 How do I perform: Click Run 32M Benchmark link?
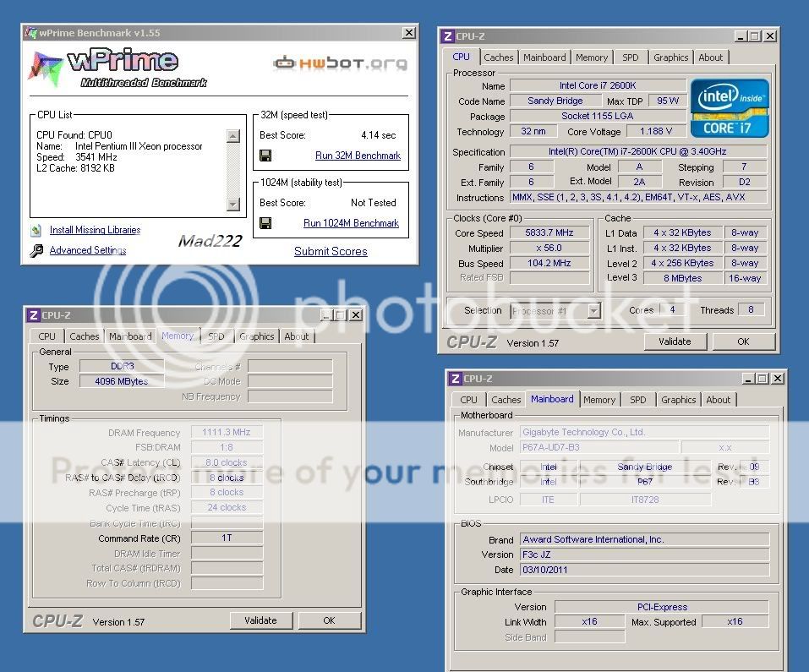[358, 156]
